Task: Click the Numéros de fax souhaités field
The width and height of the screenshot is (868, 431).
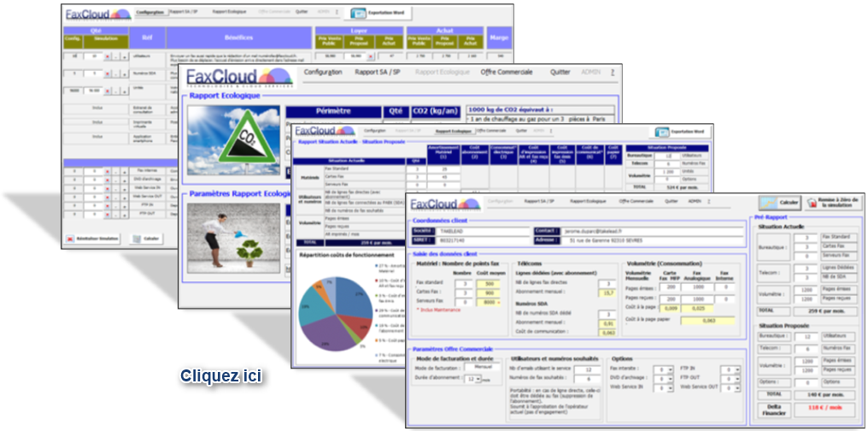Action: point(587,379)
